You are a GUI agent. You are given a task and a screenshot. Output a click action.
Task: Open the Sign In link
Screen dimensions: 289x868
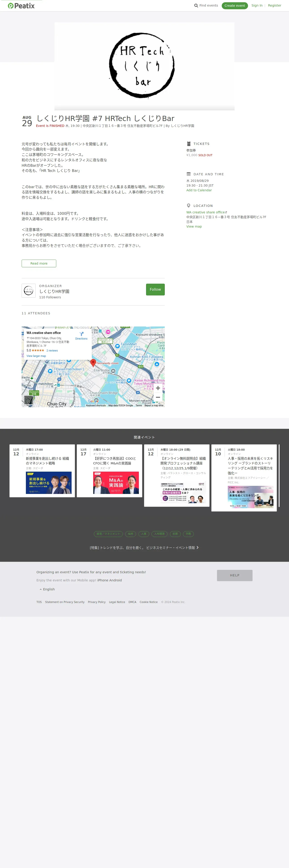click(257, 5)
